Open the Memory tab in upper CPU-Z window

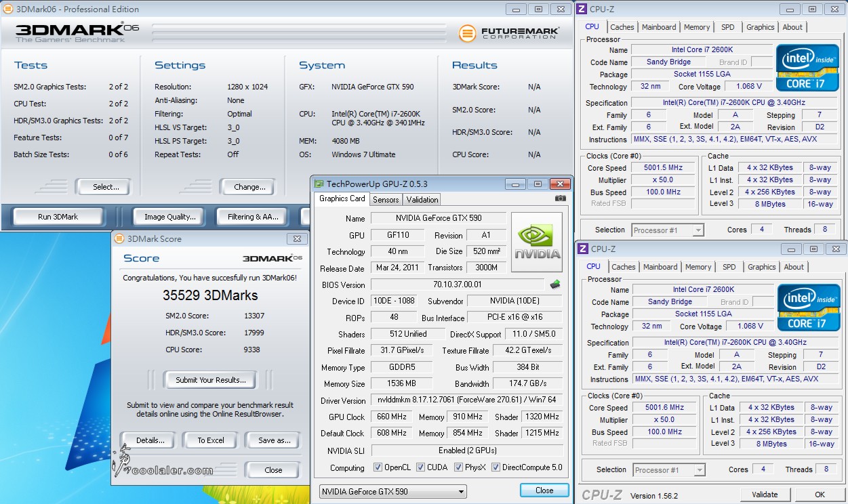tap(697, 27)
